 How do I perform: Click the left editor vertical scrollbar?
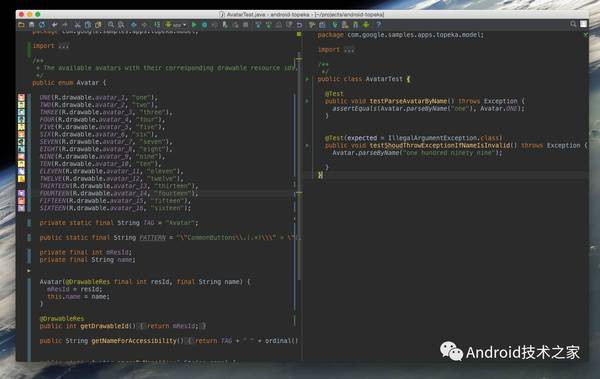point(299,199)
